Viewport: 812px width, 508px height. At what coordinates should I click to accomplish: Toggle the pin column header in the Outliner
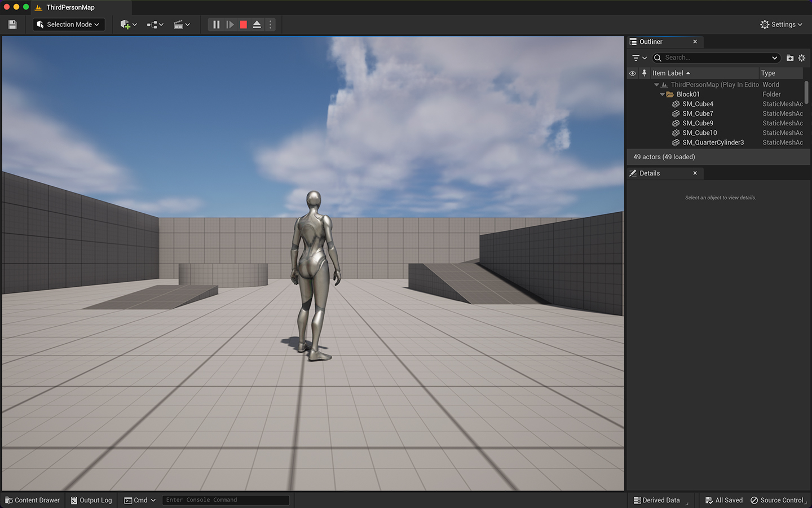644,73
